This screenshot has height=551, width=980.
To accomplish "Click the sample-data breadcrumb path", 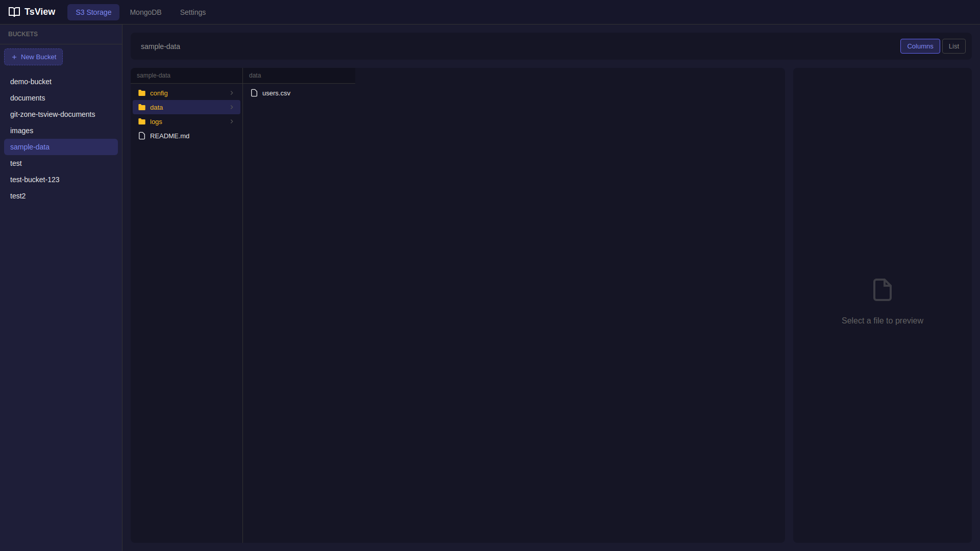I will click(160, 46).
